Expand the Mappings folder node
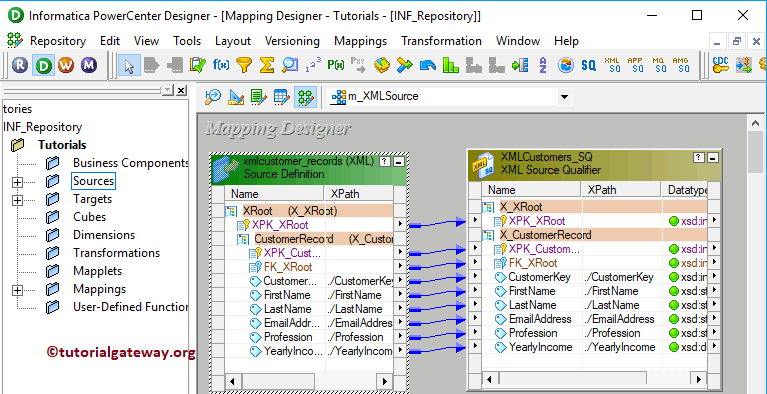 coord(18,290)
